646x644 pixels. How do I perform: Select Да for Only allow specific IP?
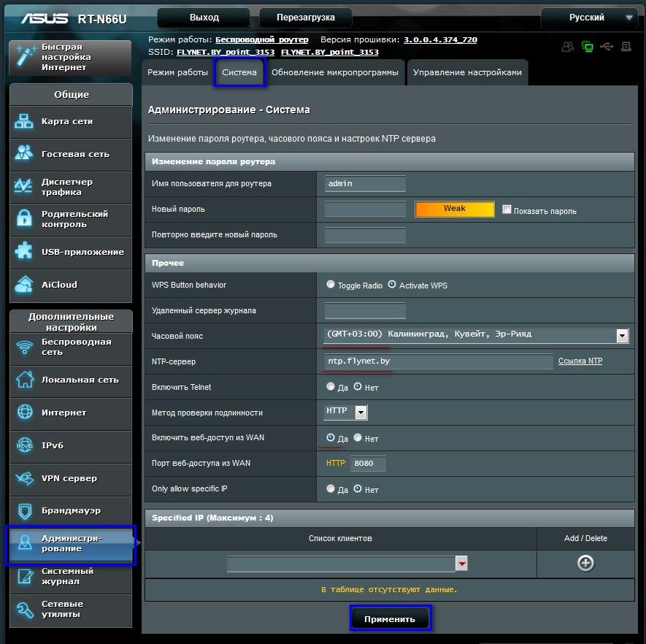pos(331,488)
